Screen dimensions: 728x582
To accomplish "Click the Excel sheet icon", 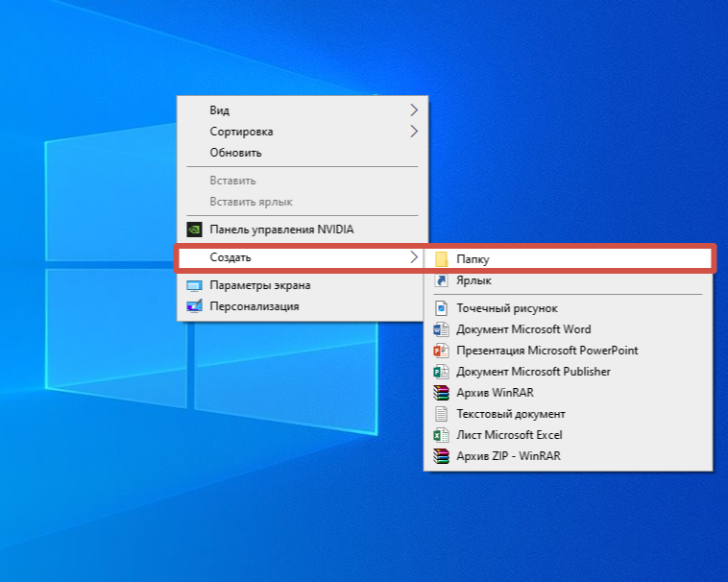I will click(441, 435).
